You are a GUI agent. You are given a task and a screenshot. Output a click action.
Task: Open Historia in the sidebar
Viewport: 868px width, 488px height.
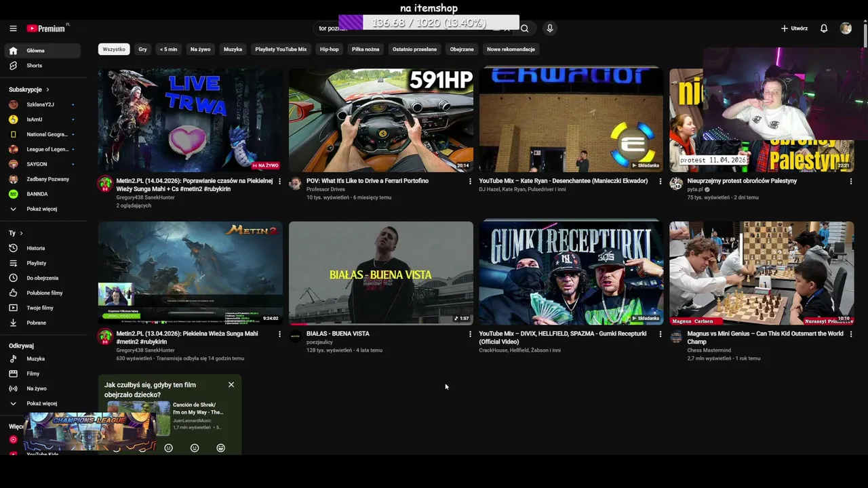[x=43, y=248]
